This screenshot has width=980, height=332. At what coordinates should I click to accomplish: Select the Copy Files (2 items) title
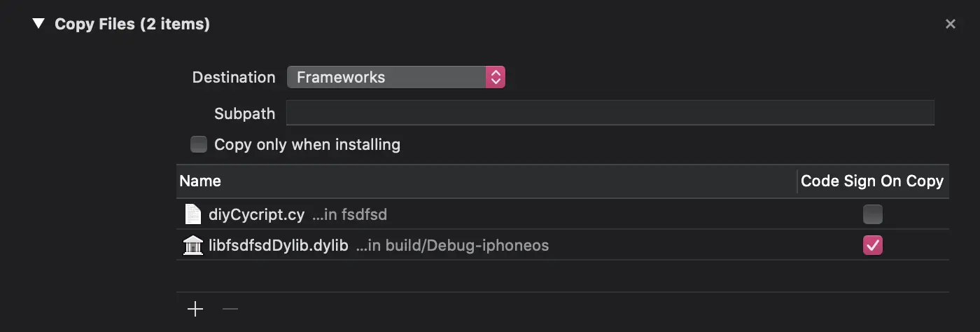tap(132, 24)
